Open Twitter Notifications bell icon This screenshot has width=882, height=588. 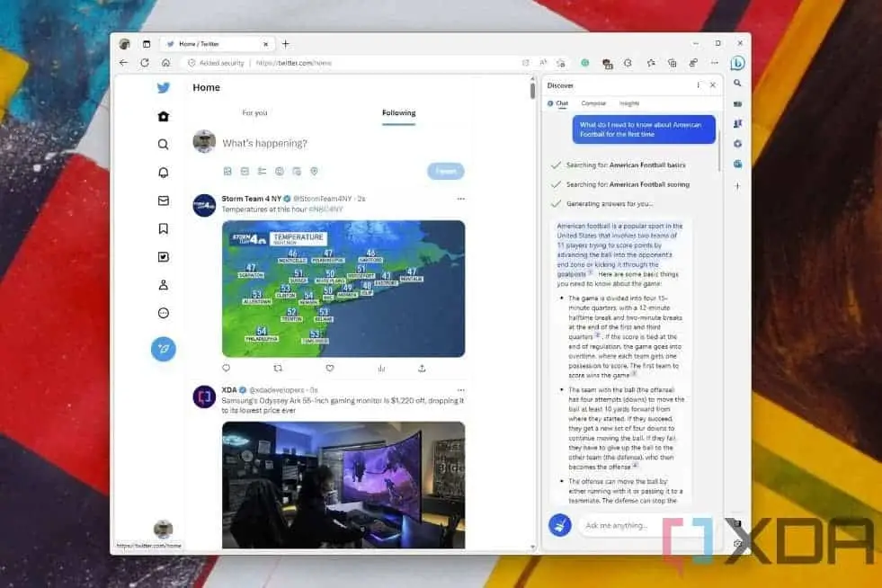163,173
